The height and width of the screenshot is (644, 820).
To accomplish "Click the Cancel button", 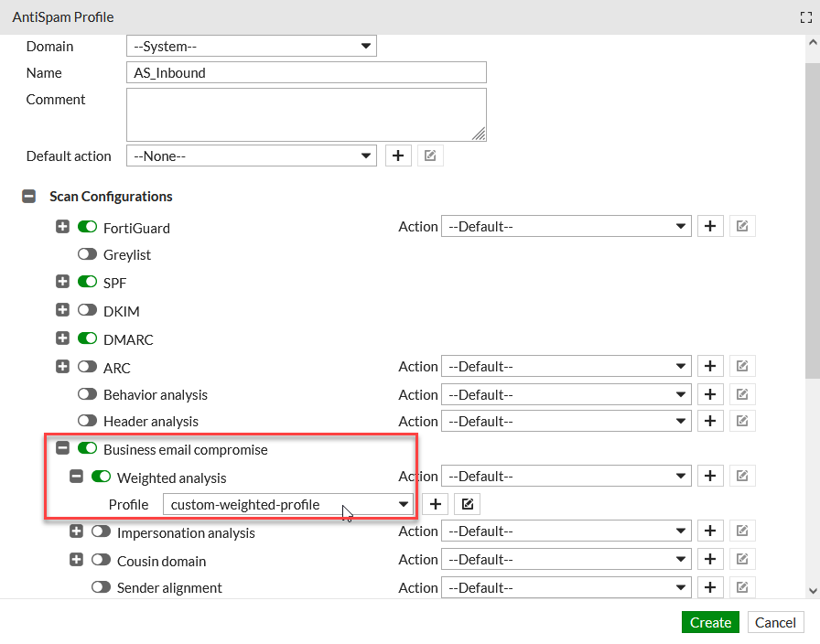I will [x=775, y=622].
